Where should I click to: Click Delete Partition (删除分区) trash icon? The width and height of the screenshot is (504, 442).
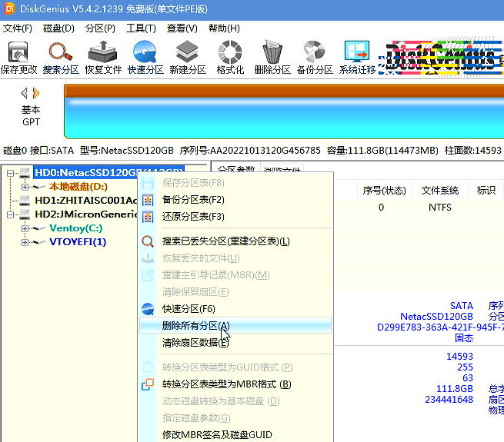272,58
